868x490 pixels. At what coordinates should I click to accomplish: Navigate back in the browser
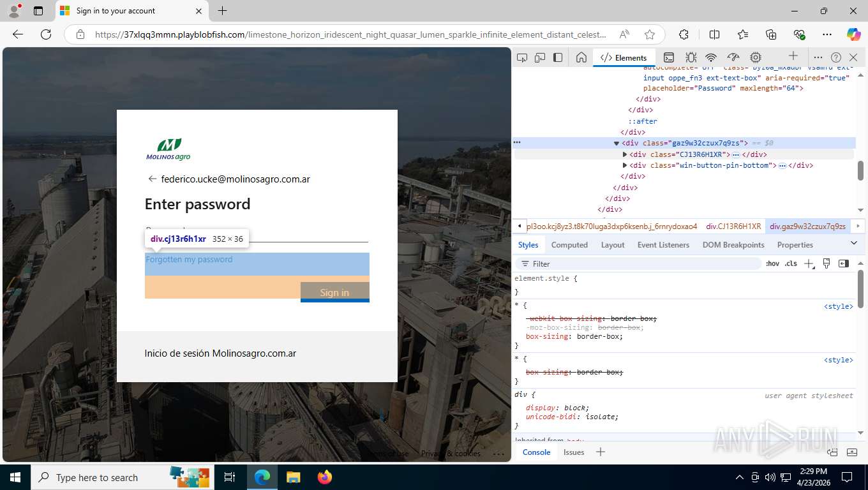pyautogui.click(x=18, y=34)
